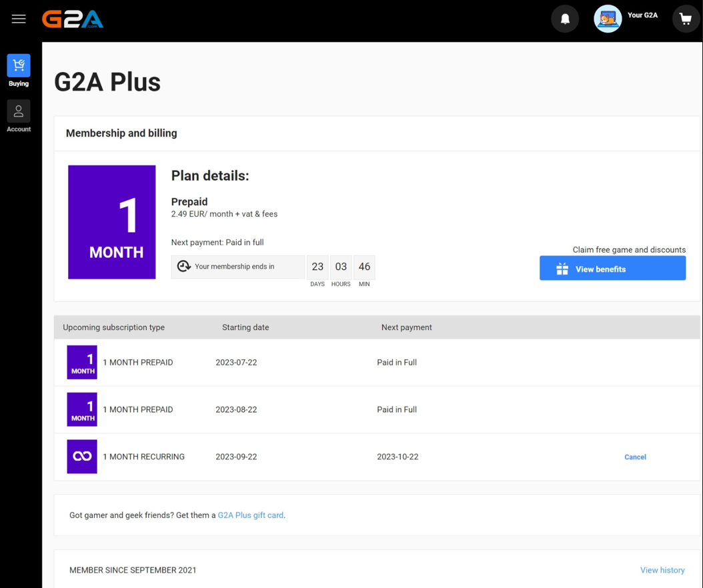
Task: Open the Your G2A profile avatar
Action: pyautogui.click(x=608, y=18)
